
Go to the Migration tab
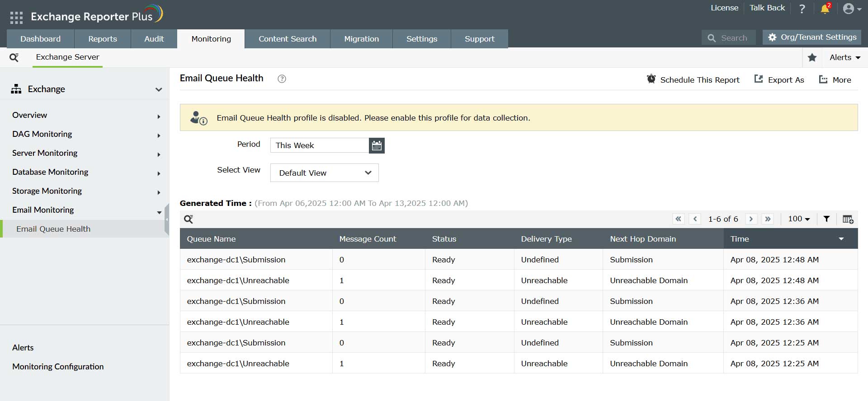[362, 39]
